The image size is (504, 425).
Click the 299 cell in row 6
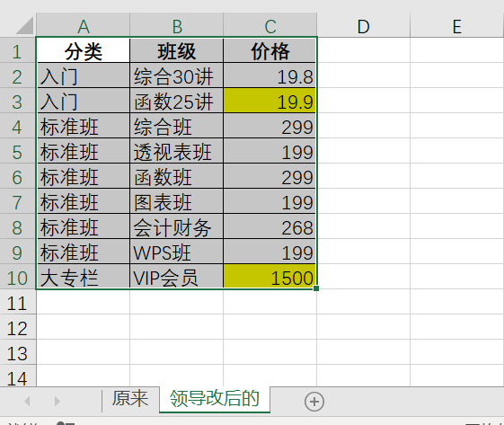(x=270, y=176)
